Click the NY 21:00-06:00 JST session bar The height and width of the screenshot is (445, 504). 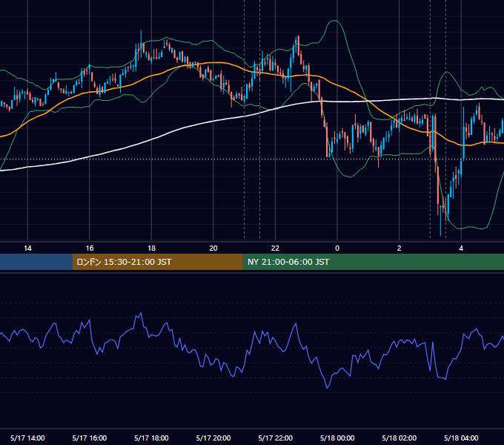[373, 262]
